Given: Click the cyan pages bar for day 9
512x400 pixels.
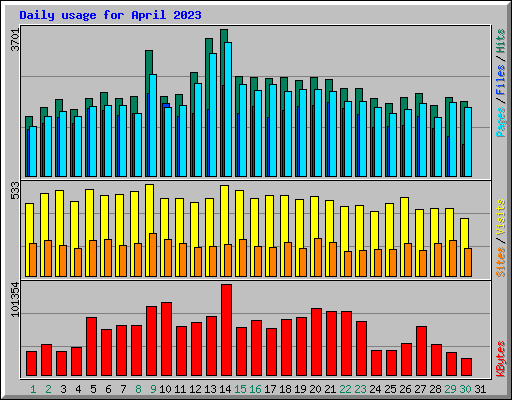Looking at the screenshot, I should point(153,125).
